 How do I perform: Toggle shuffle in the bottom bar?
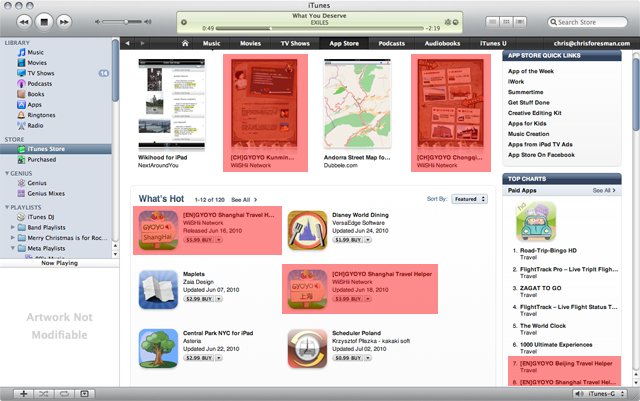43,394
